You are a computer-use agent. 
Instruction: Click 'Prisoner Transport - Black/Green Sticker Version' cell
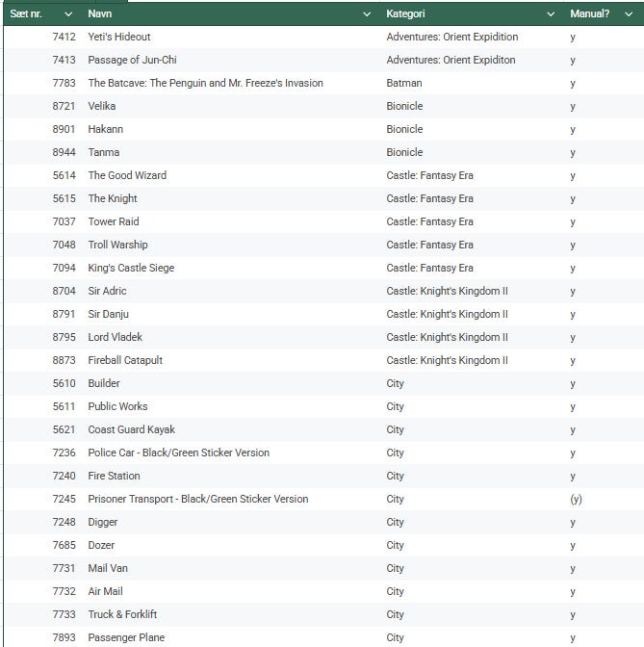[232, 499]
